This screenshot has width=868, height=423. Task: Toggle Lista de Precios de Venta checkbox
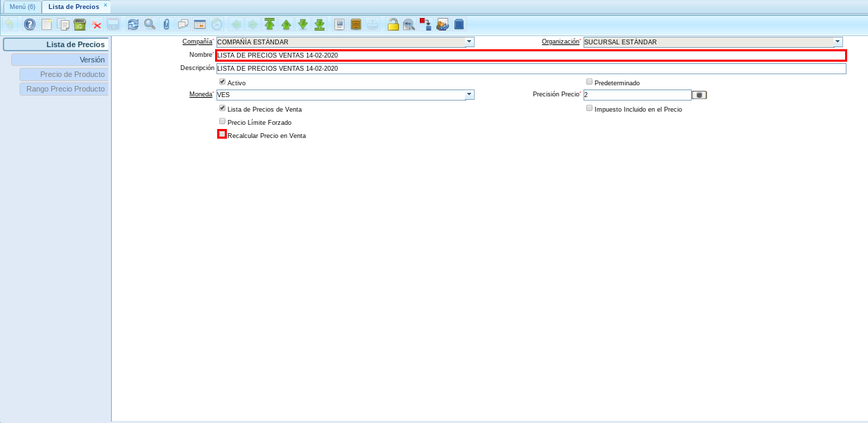pos(222,108)
